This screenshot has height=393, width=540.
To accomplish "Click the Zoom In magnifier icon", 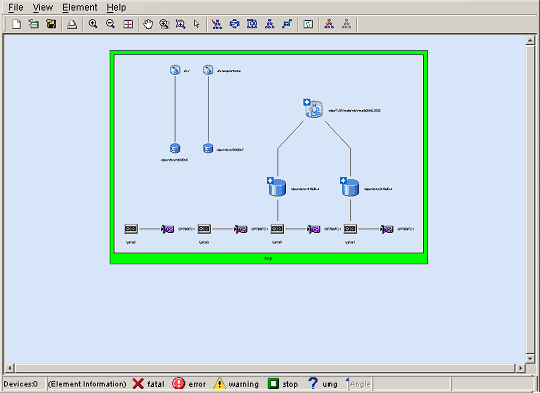I will 93,24.
